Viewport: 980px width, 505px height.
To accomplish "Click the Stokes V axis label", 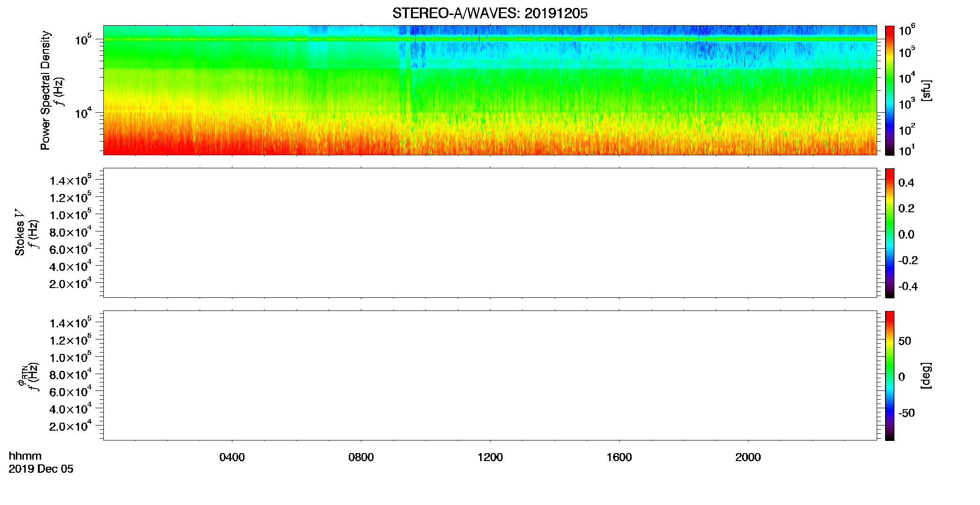I will [x=20, y=232].
